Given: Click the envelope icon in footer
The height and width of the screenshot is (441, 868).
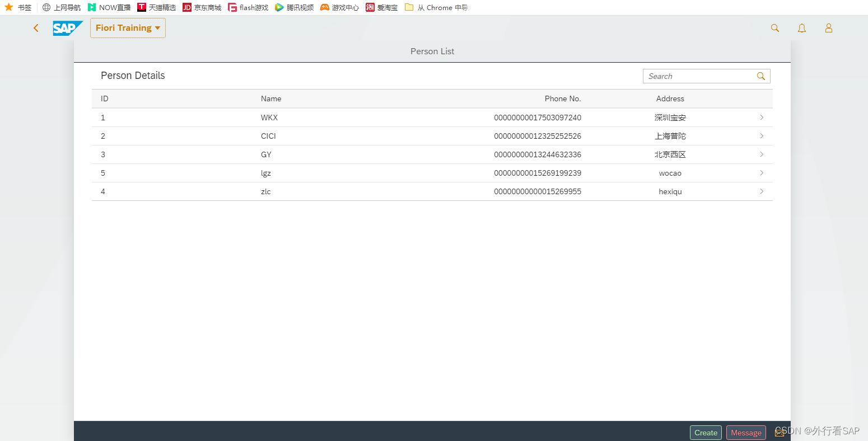Looking at the screenshot, I should pos(779,433).
